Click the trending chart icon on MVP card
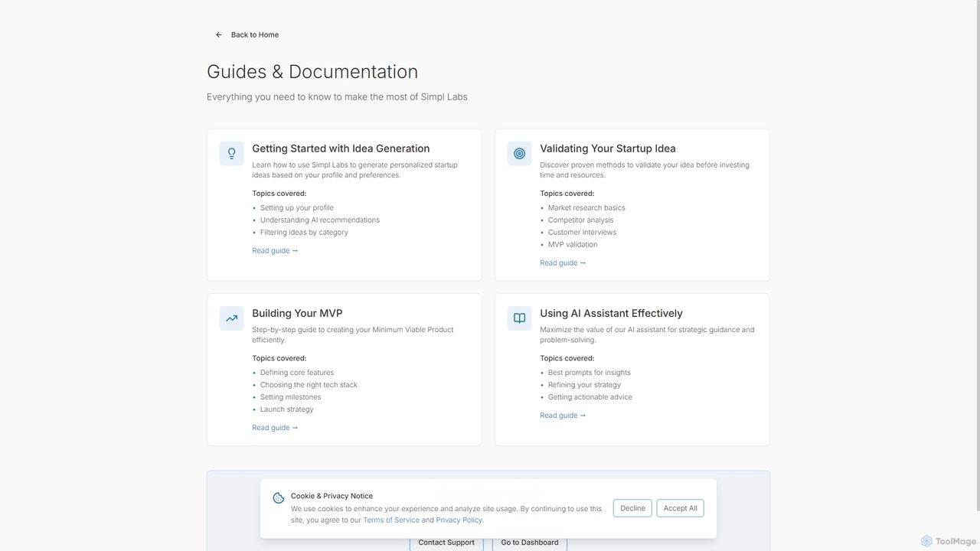Screen dimensions: 980x551 point(231,318)
